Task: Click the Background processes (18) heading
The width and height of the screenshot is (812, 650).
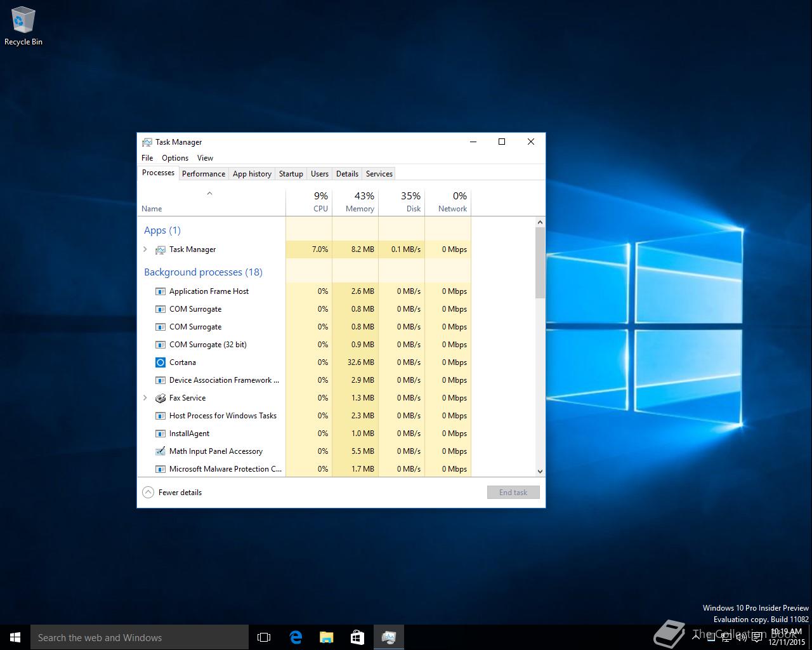Action: (203, 272)
